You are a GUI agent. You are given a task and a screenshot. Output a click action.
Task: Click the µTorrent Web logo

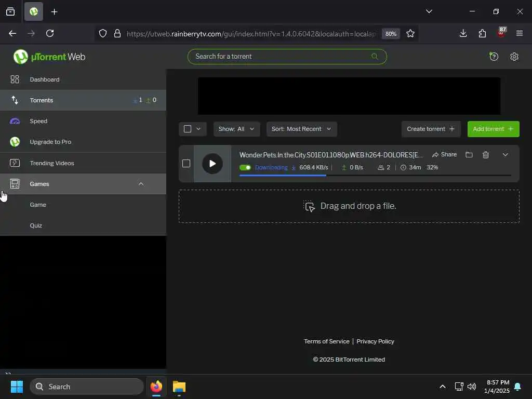tap(49, 57)
